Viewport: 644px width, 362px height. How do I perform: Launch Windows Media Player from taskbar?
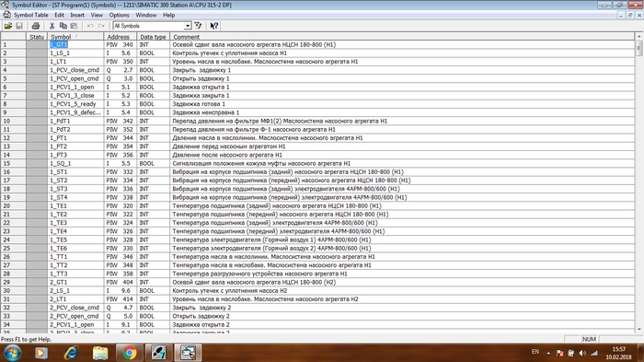(41, 353)
